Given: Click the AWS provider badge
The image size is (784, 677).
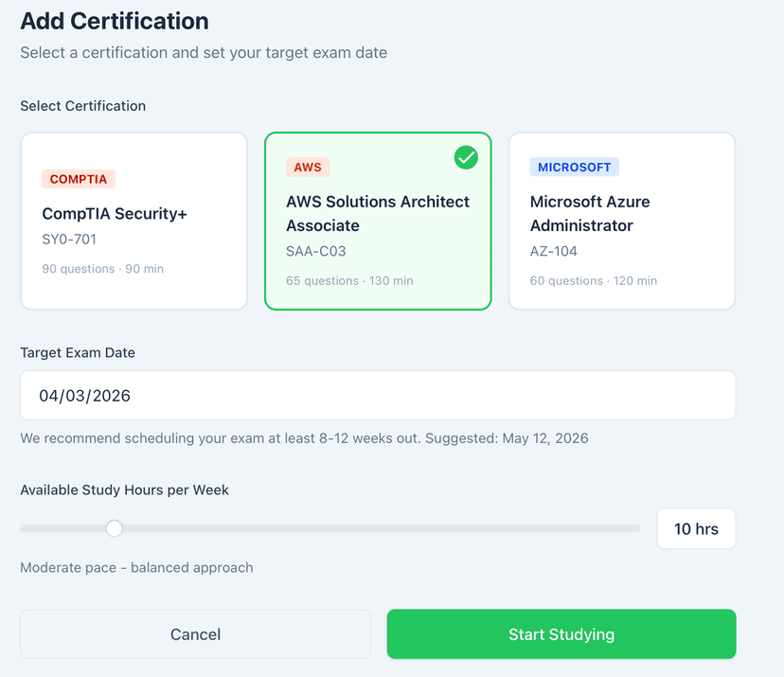Looking at the screenshot, I should [308, 167].
